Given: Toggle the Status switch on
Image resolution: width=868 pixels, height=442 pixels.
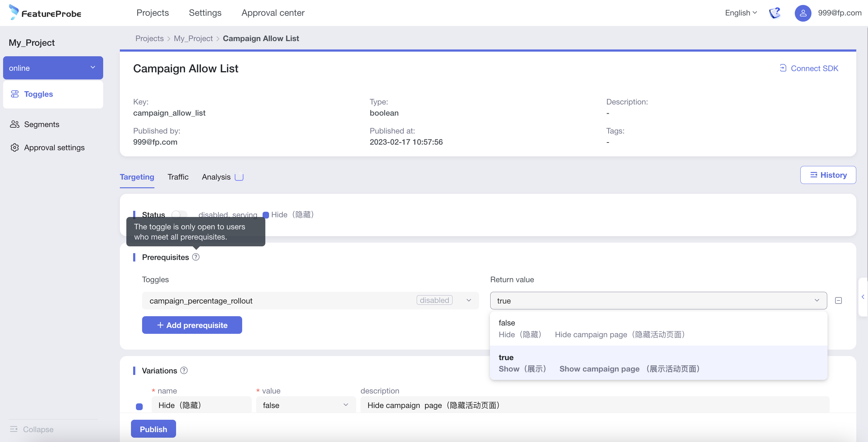Looking at the screenshot, I should point(179,215).
